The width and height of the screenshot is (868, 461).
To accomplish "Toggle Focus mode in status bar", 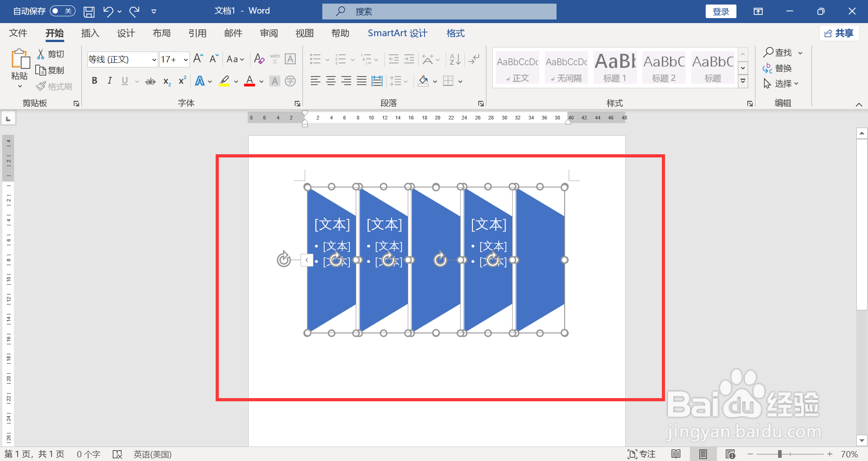I will pyautogui.click(x=642, y=454).
